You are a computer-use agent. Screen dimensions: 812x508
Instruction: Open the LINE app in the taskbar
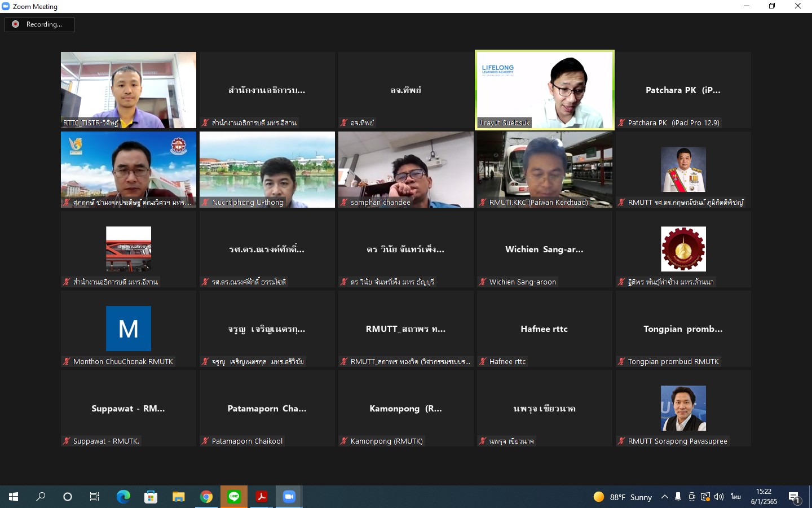click(234, 497)
